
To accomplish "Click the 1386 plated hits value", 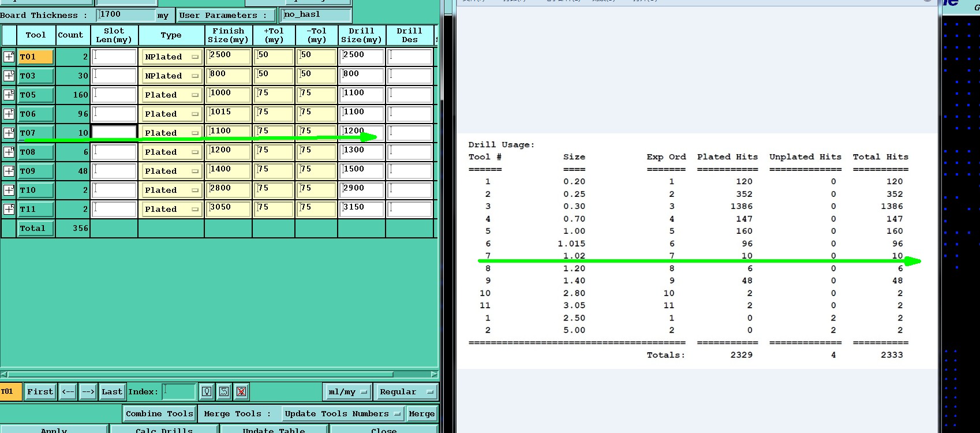I will pos(741,206).
